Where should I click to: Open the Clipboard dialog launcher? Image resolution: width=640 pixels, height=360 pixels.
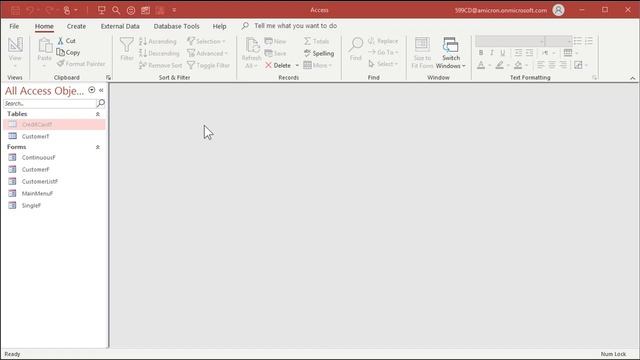(108, 77)
